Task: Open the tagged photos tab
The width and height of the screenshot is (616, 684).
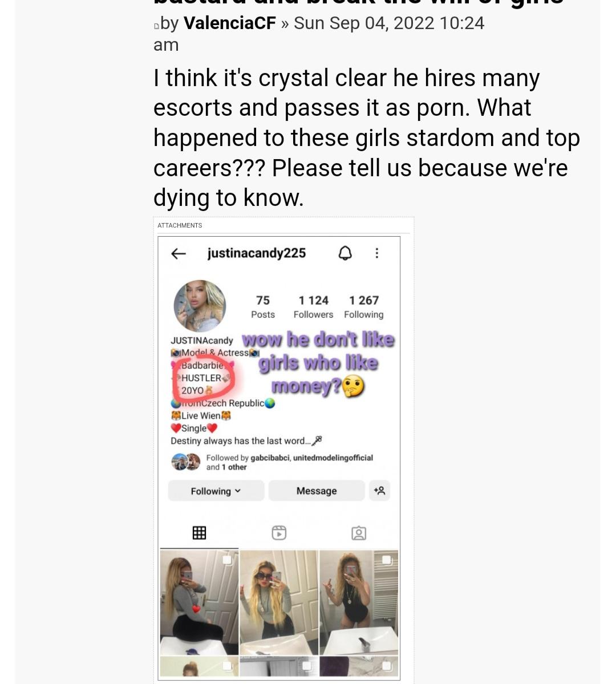Action: (x=359, y=533)
